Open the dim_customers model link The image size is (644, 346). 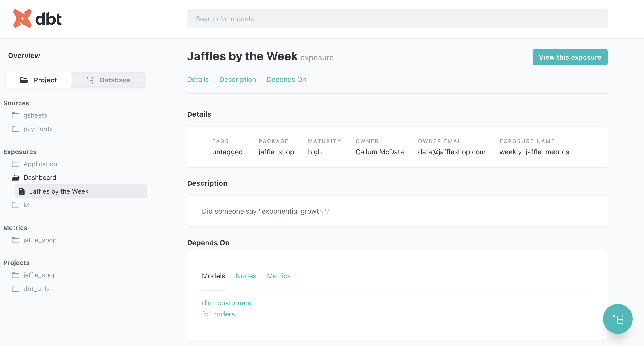226,303
